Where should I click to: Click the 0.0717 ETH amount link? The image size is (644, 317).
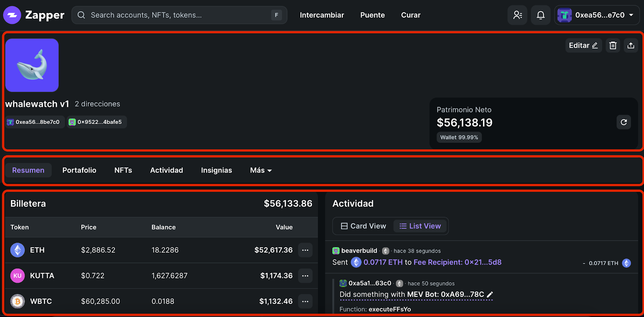point(383,262)
